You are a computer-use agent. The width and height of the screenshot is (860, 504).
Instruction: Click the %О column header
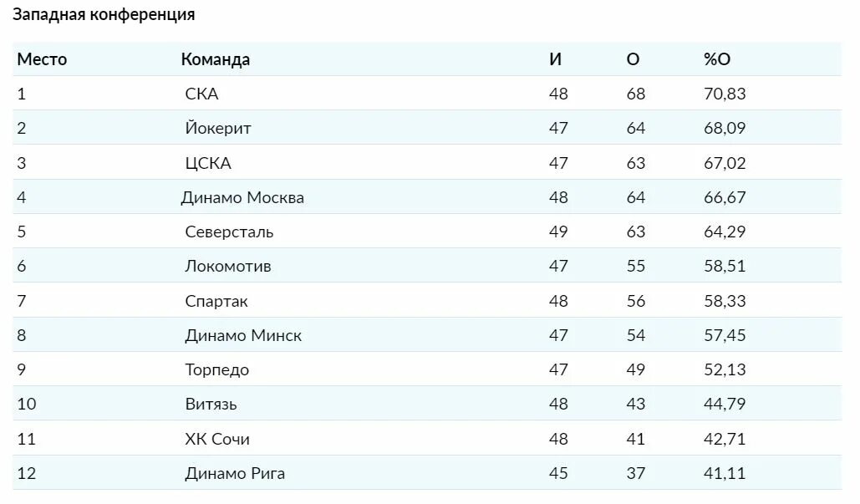tap(717, 59)
